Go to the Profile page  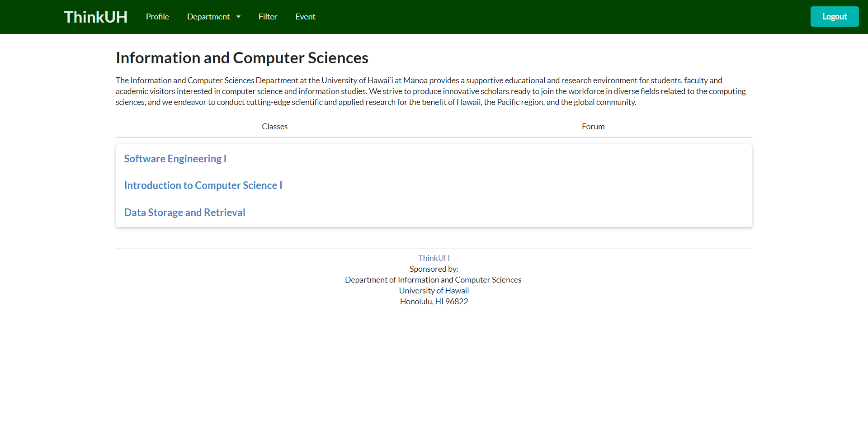157,17
